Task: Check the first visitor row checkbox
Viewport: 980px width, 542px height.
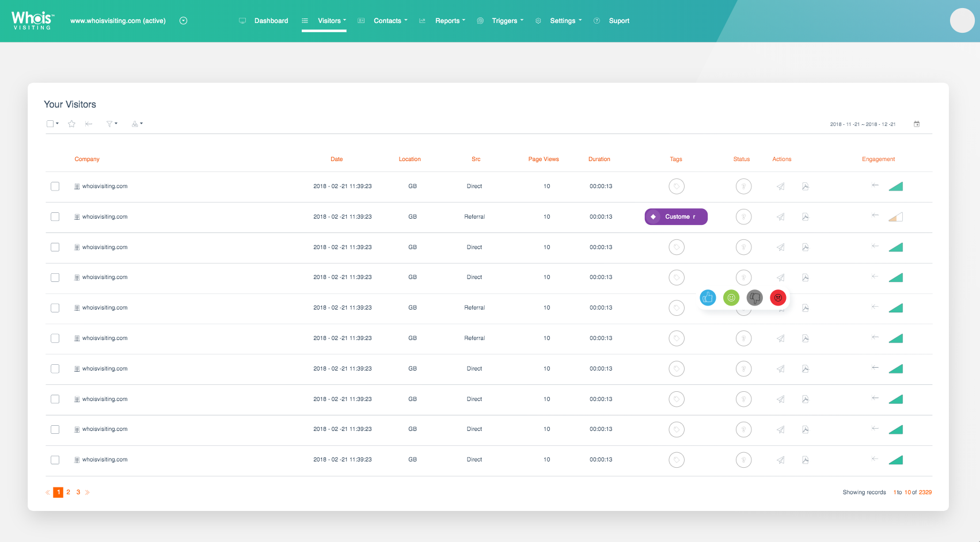Action: tap(55, 186)
